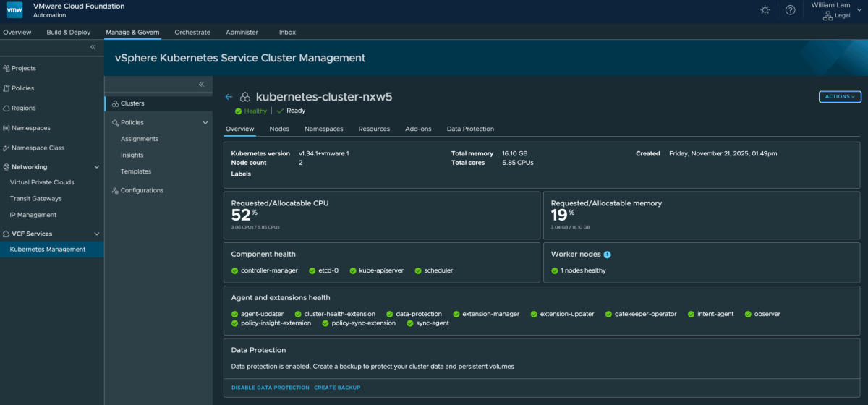Viewport: 868px width, 405px height.
Task: Click the Create Backup link
Action: click(x=337, y=388)
